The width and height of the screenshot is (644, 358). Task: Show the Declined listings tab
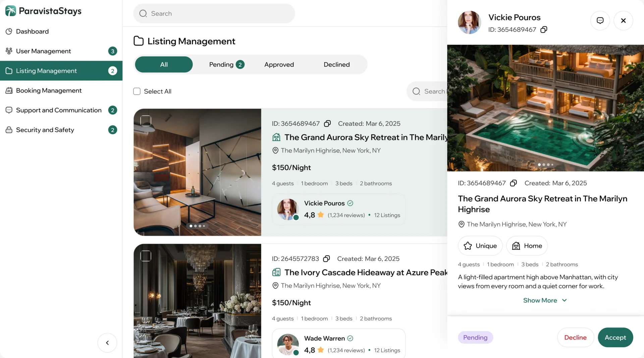337,64
